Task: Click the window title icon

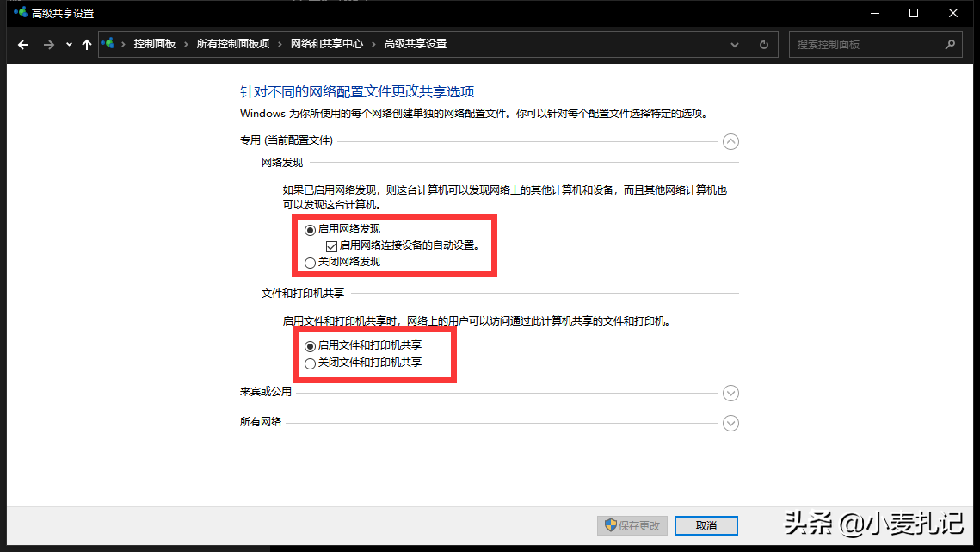Action: [20, 12]
